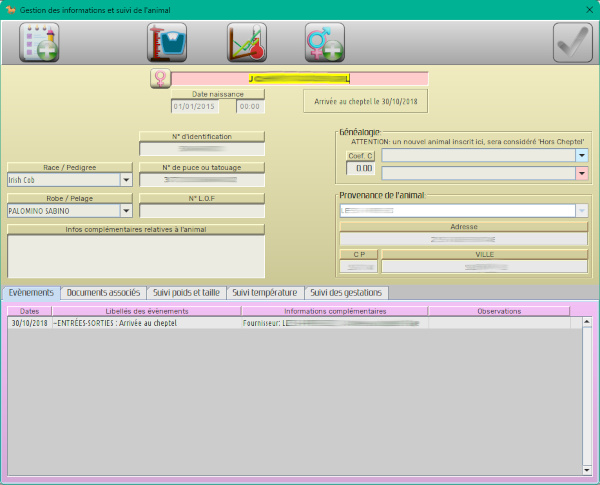Switch to Documents associés tab
Image resolution: width=600 pixels, height=485 pixels.
coord(103,293)
